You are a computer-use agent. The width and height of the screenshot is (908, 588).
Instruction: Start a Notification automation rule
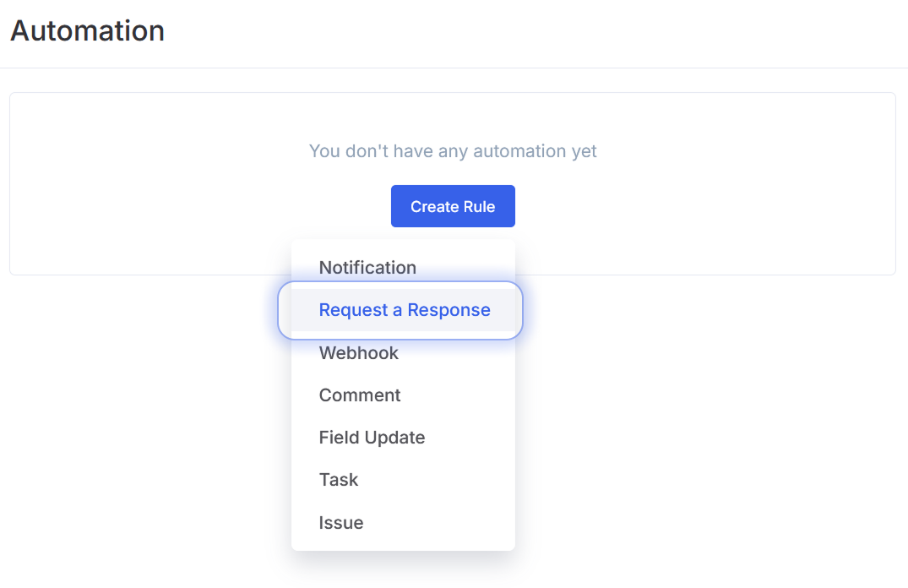click(367, 268)
